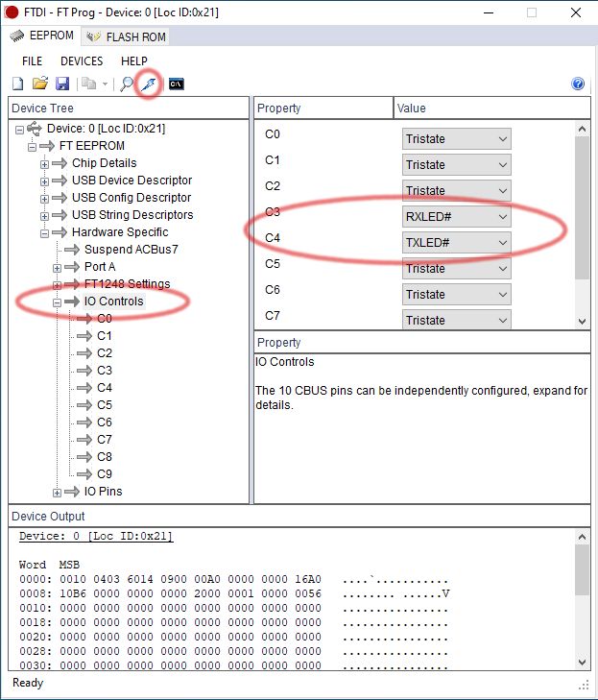Collapse the FT EEPROM node
The image size is (598, 700).
(32, 147)
